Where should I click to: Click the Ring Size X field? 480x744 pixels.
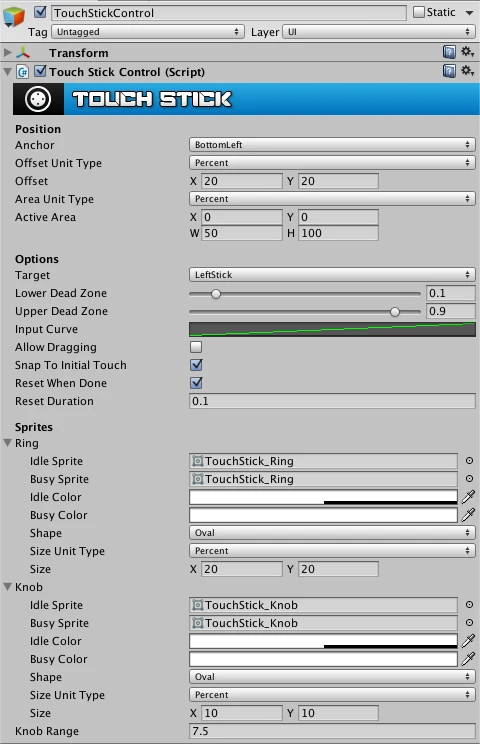point(242,569)
